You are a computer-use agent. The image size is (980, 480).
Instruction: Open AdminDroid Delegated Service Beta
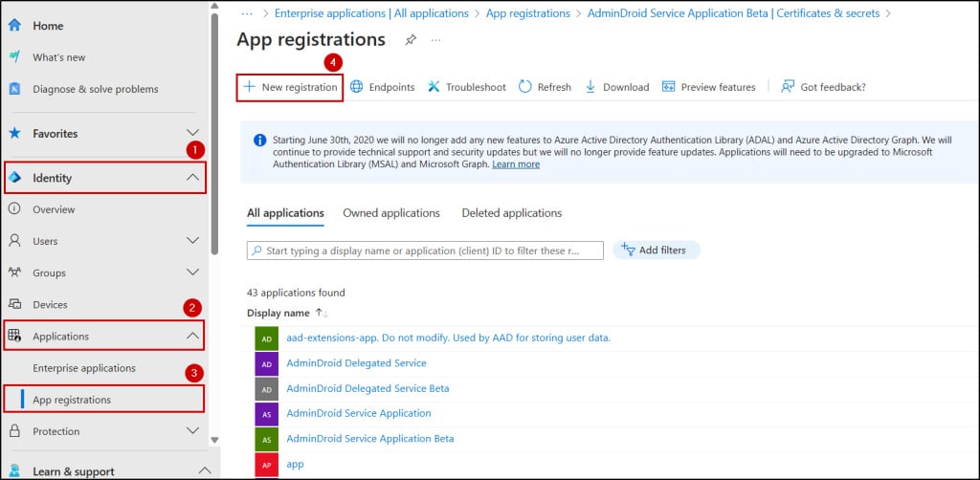click(367, 388)
